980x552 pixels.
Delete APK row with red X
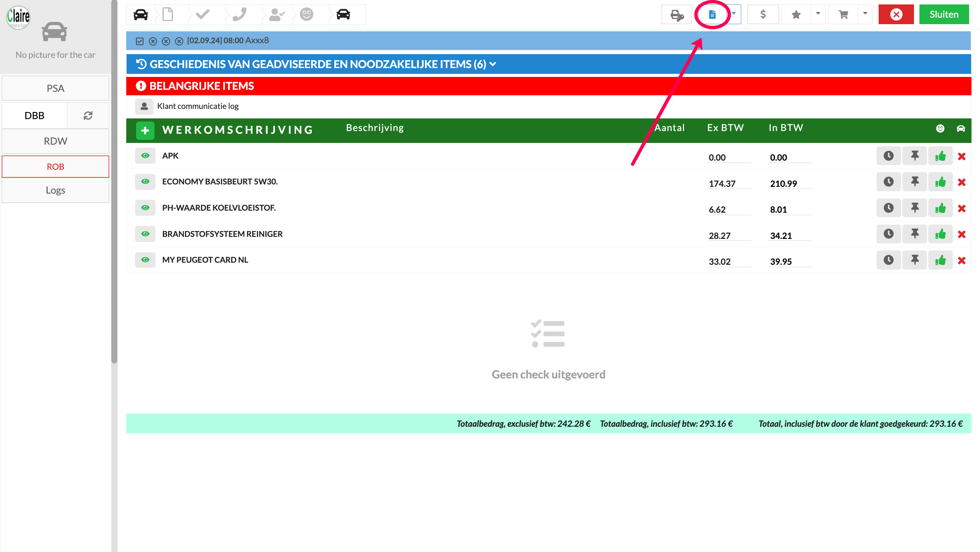pyautogui.click(x=961, y=156)
